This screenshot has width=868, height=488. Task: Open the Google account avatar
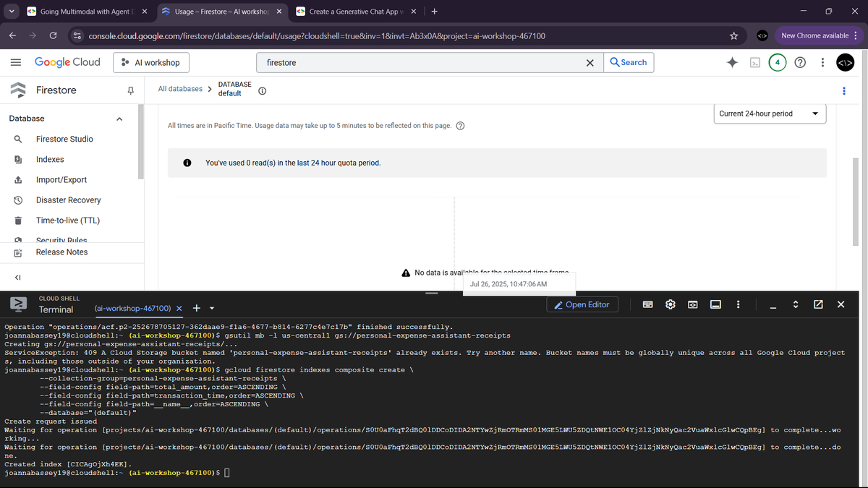pyautogui.click(x=845, y=62)
